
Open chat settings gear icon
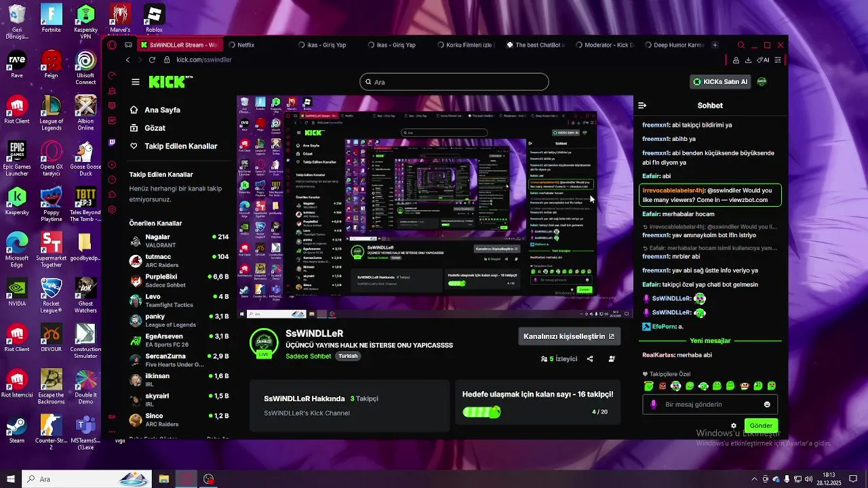[734, 426]
